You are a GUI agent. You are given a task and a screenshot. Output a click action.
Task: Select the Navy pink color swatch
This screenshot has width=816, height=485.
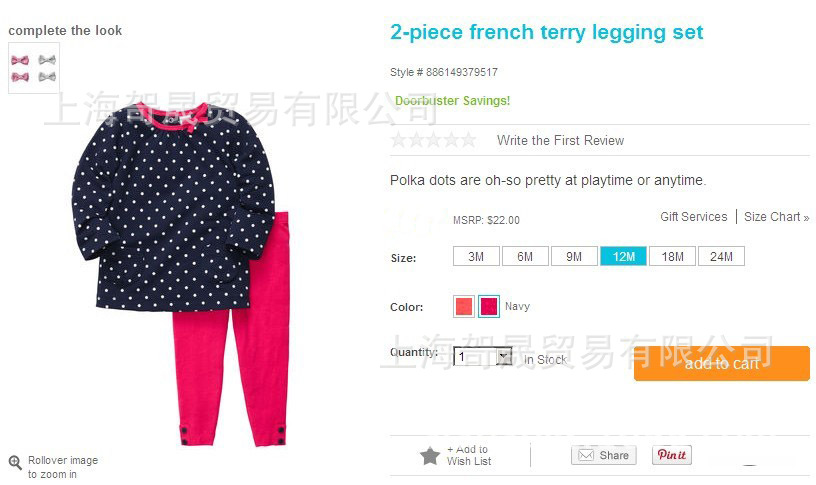(x=489, y=307)
